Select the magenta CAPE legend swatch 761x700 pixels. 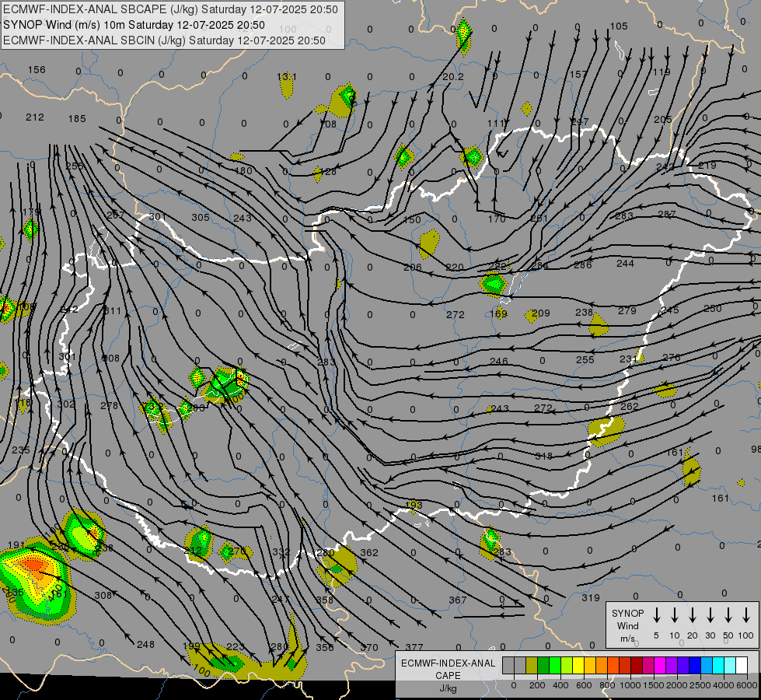click(x=660, y=665)
